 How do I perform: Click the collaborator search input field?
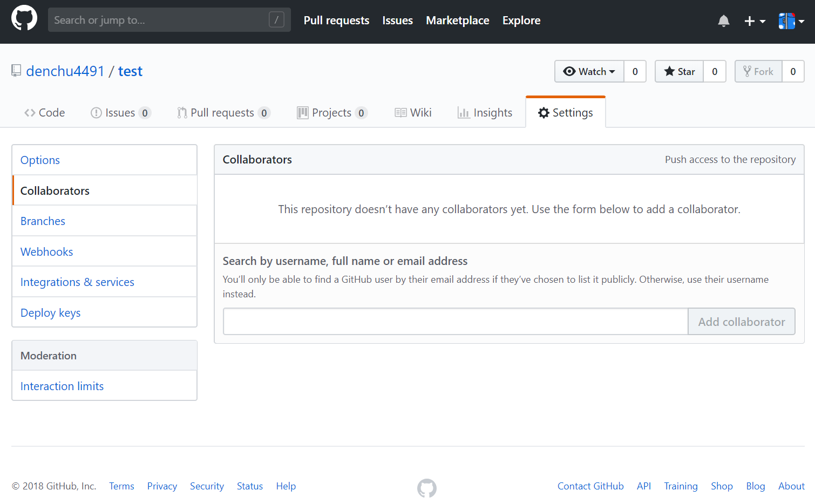point(456,322)
